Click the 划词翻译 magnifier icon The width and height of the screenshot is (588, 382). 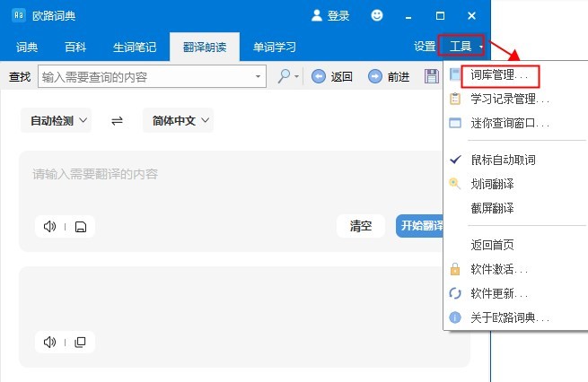pyautogui.click(x=455, y=184)
